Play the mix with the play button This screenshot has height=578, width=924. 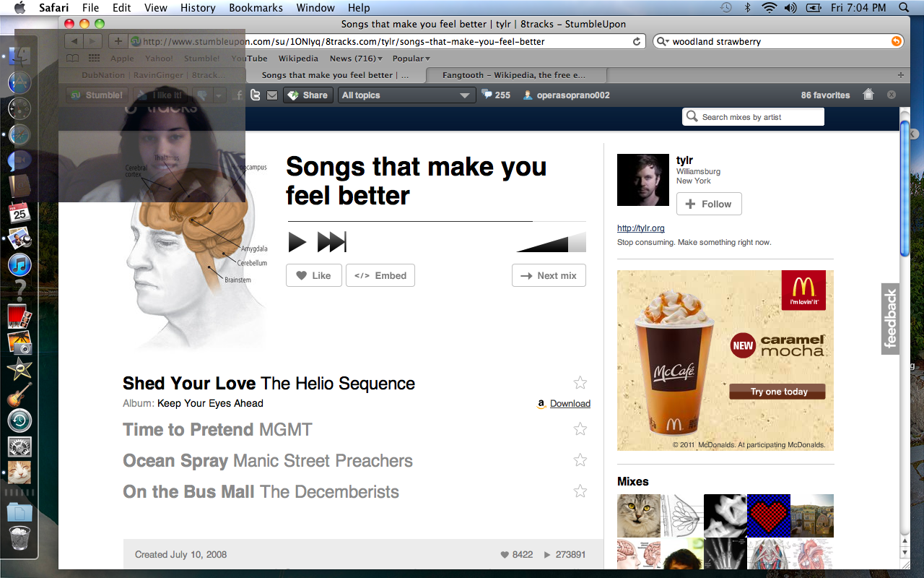tap(297, 242)
